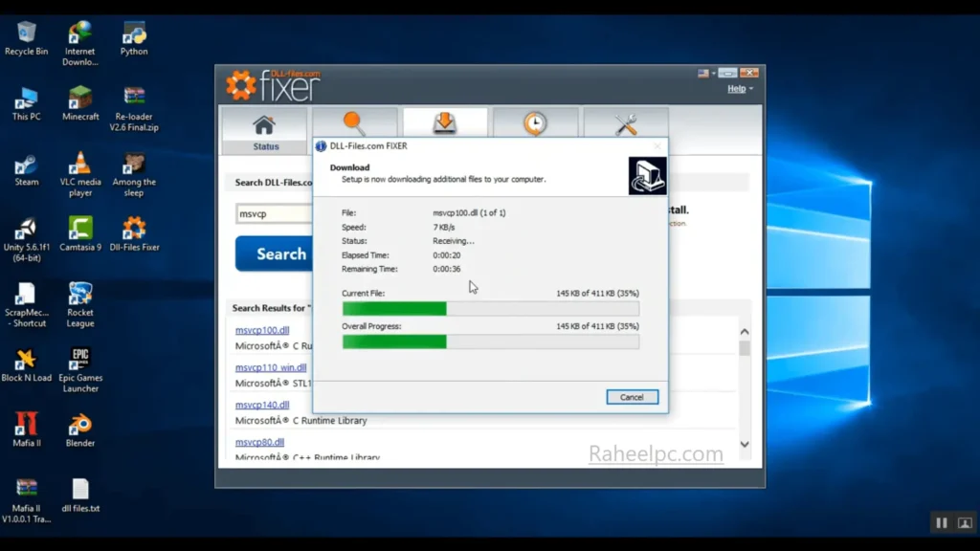Select the Block N Load icon

tap(26, 364)
